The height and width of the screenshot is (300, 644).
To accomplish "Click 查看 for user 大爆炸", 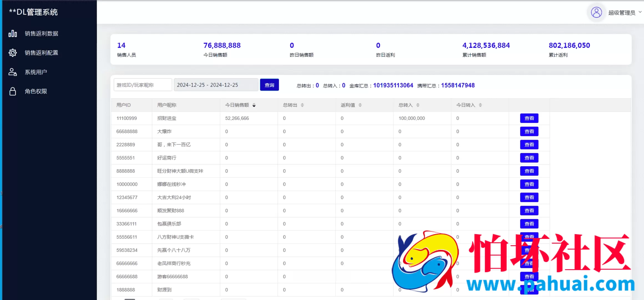I will coord(529,131).
